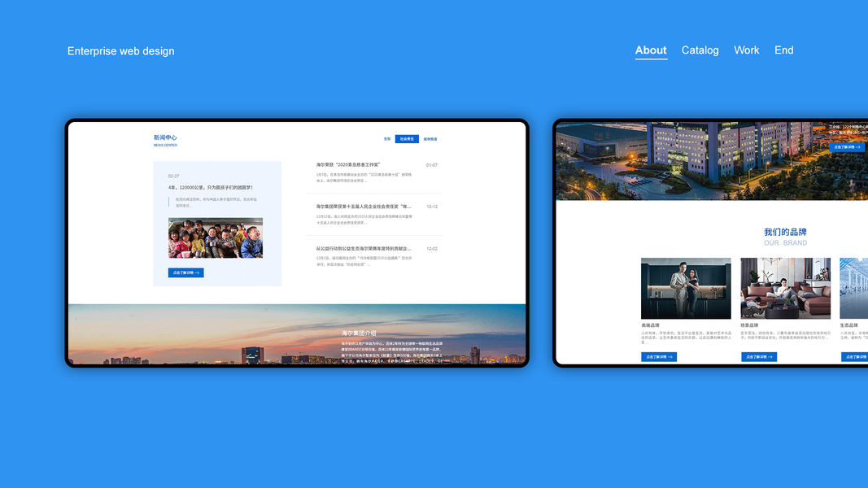
Task: Click the 'OUR BRAND' subtitle
Action: [x=786, y=243]
